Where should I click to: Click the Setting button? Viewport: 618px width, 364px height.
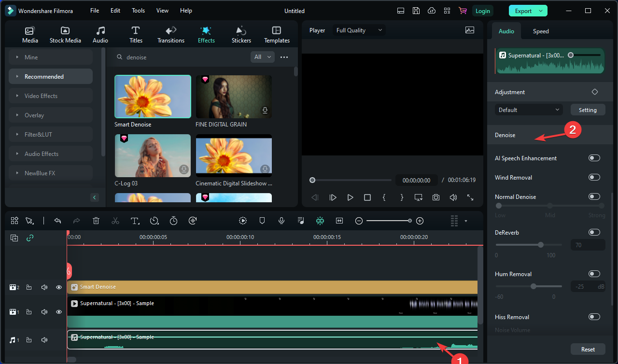point(588,110)
